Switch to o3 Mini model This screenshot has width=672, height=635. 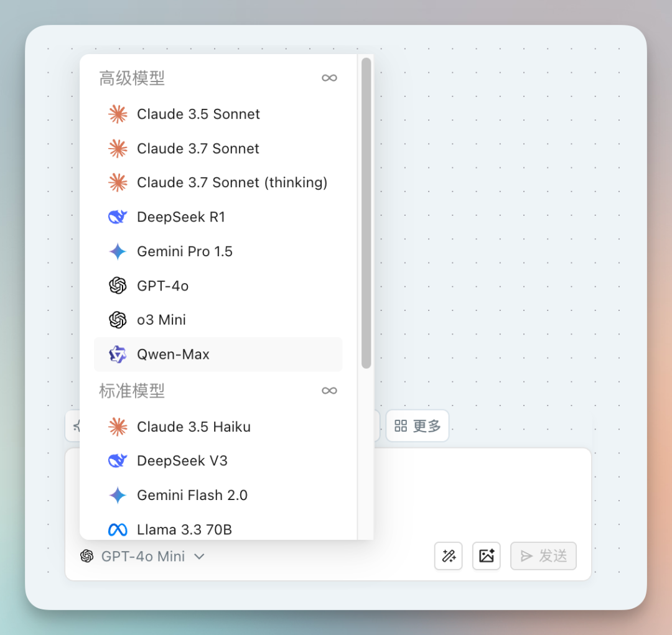(x=218, y=320)
